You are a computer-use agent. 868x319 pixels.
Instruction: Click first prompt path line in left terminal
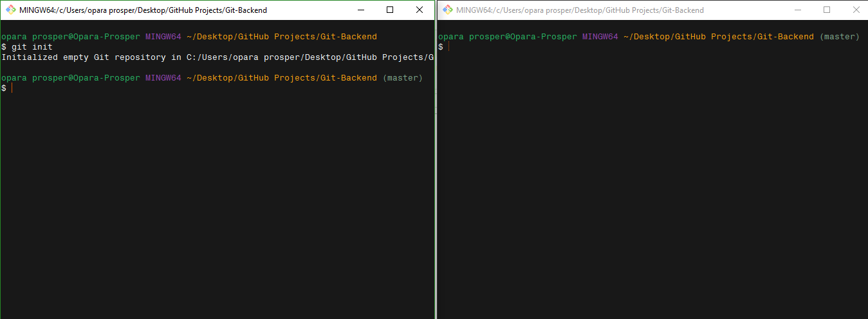point(189,37)
